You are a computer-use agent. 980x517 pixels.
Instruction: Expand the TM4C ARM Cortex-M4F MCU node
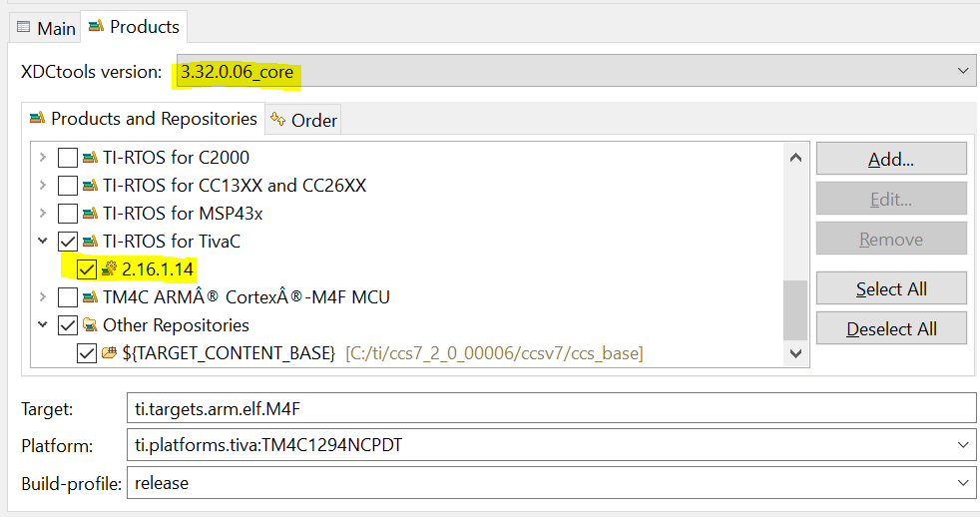point(43,297)
